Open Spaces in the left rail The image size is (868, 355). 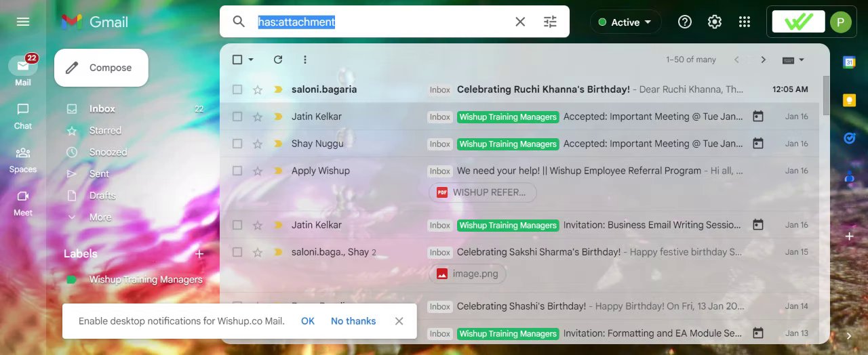pos(23,159)
